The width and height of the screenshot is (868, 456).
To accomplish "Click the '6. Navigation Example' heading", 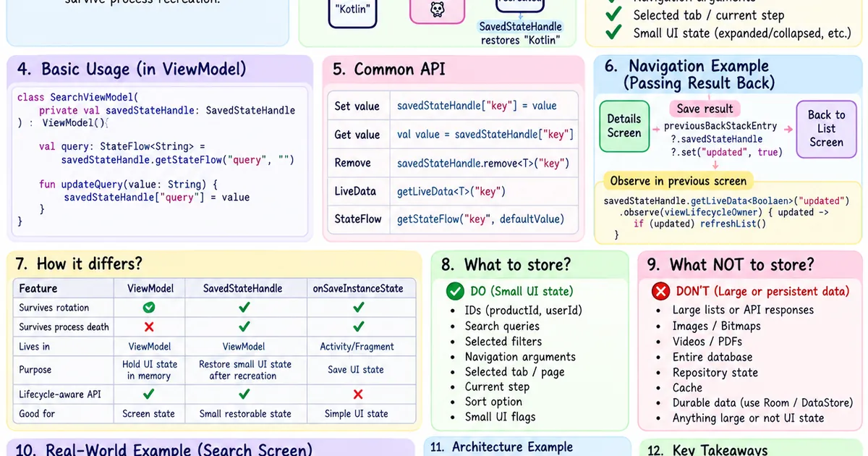I will pyautogui.click(x=687, y=67).
